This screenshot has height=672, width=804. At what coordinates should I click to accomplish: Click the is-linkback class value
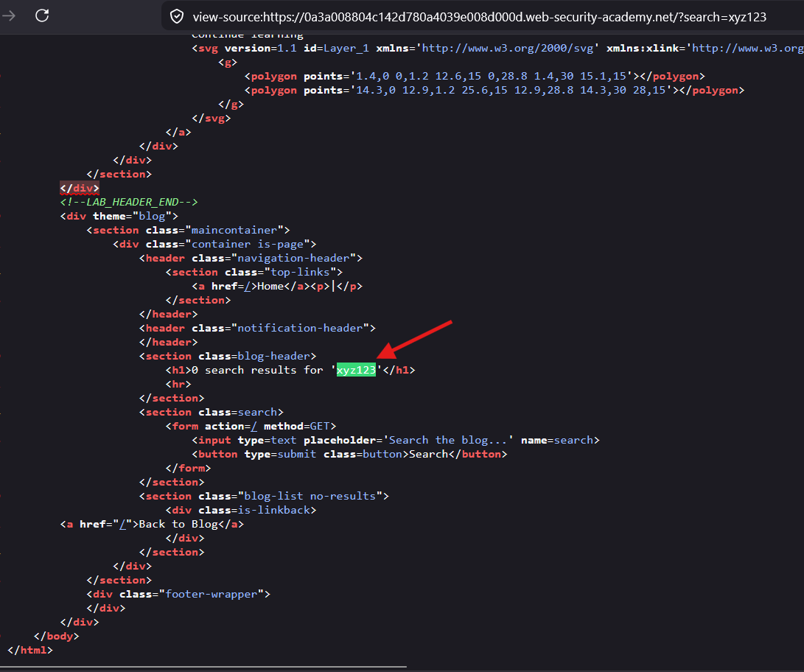click(x=273, y=511)
